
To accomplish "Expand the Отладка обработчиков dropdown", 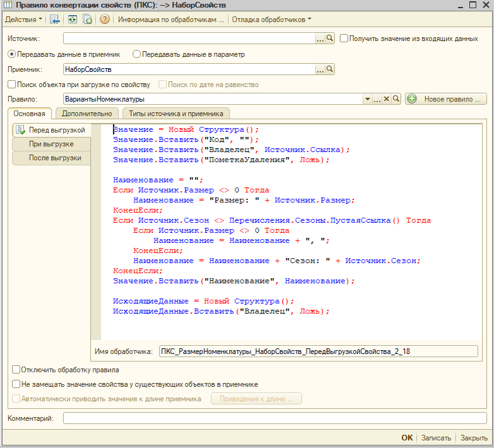I will 271,20.
